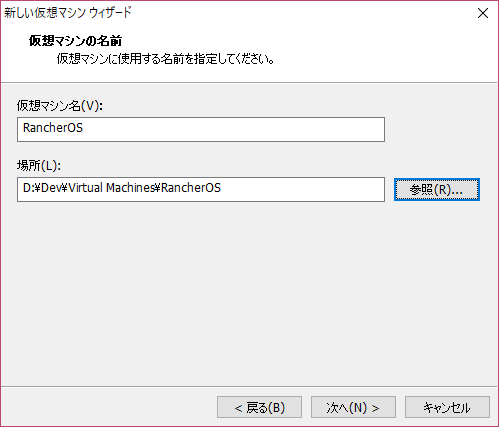Close the 新しい仮想マシン ウィザード window
Image resolution: width=499 pixels, height=427 pixels.
pos(483,13)
